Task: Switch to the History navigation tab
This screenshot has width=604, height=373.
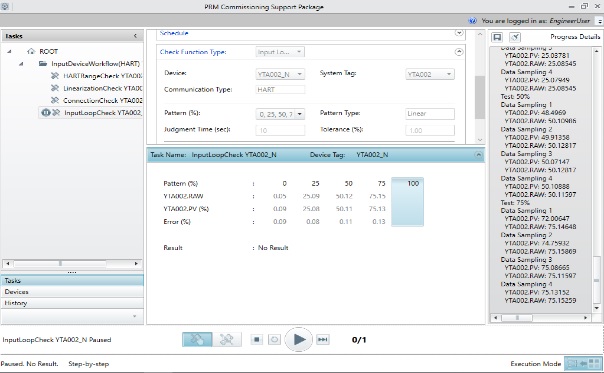Action: tap(72, 303)
